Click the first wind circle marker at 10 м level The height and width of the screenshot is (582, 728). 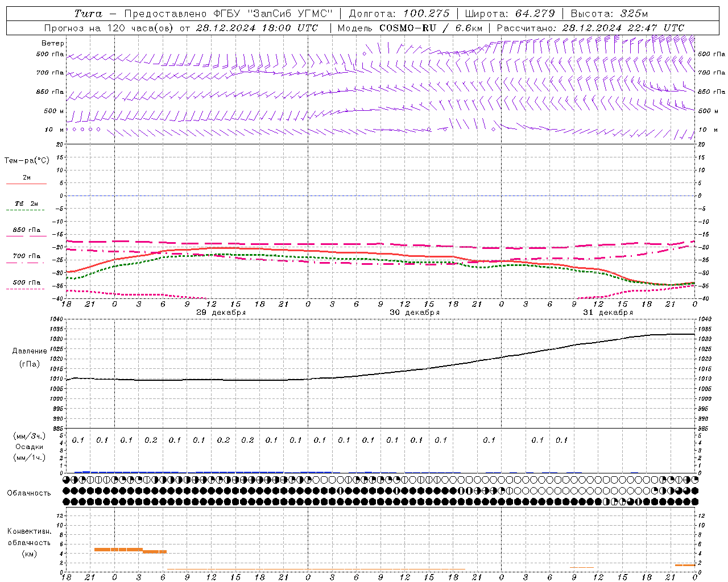[67, 130]
